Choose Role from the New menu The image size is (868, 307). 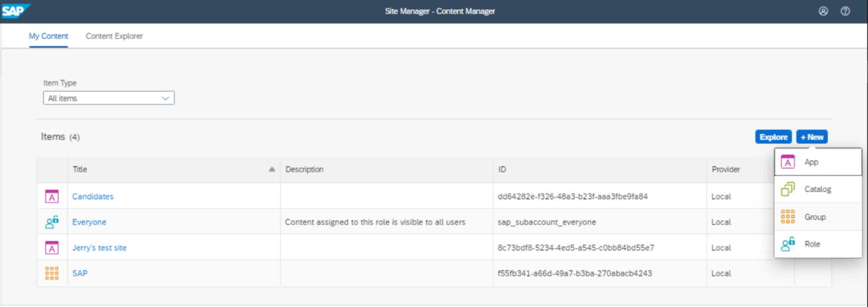pos(818,244)
